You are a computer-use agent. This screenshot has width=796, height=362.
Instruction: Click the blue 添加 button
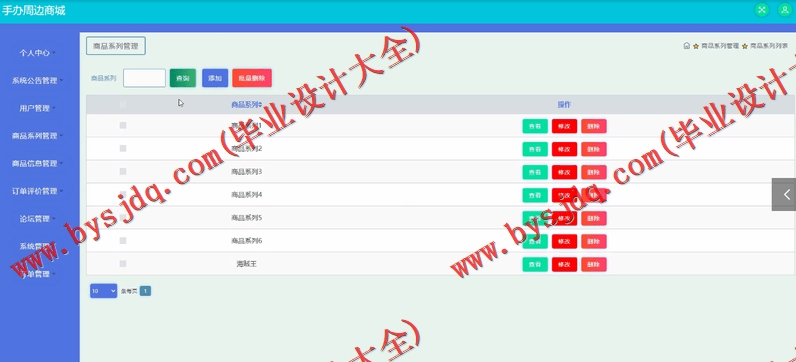(215, 78)
